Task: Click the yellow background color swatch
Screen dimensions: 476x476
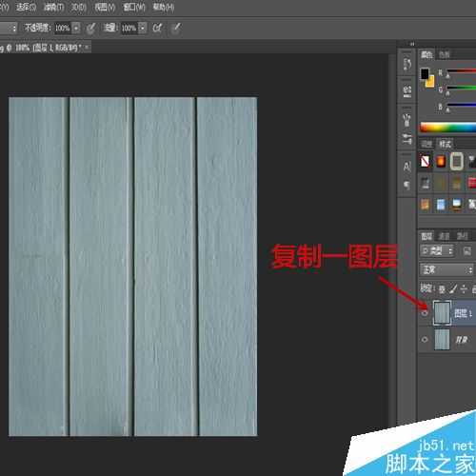Action: 430,83
